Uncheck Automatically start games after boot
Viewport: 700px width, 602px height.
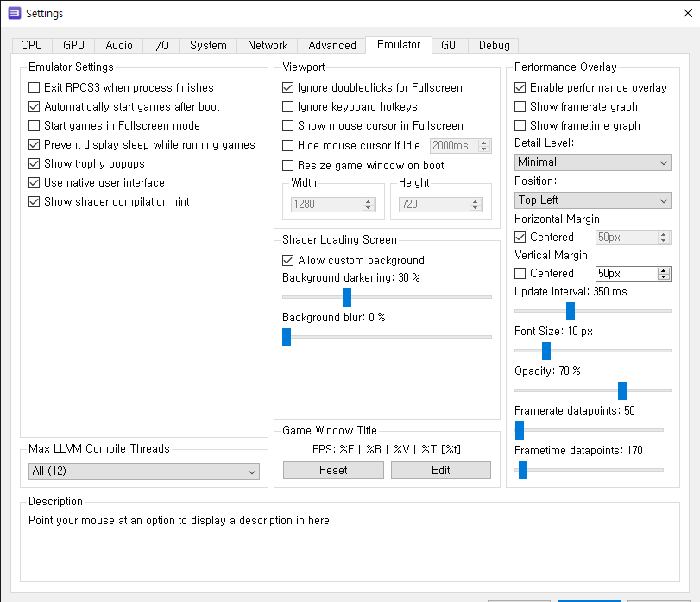(x=124, y=107)
